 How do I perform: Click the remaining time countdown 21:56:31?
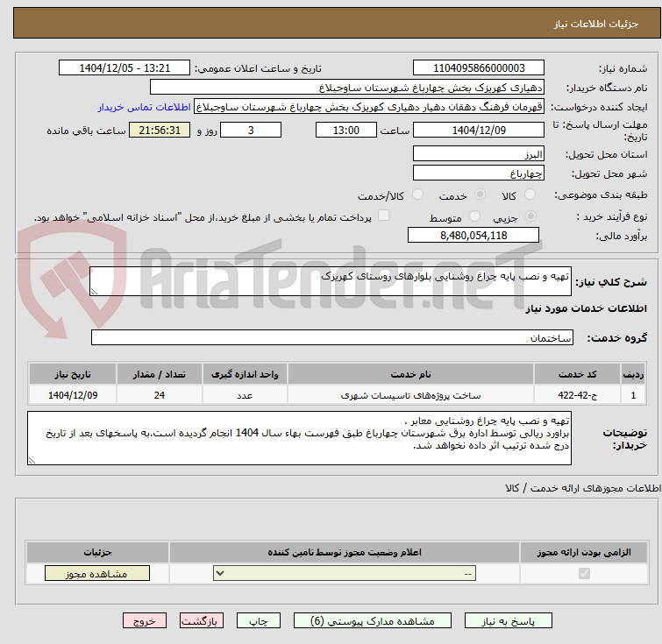click(160, 130)
